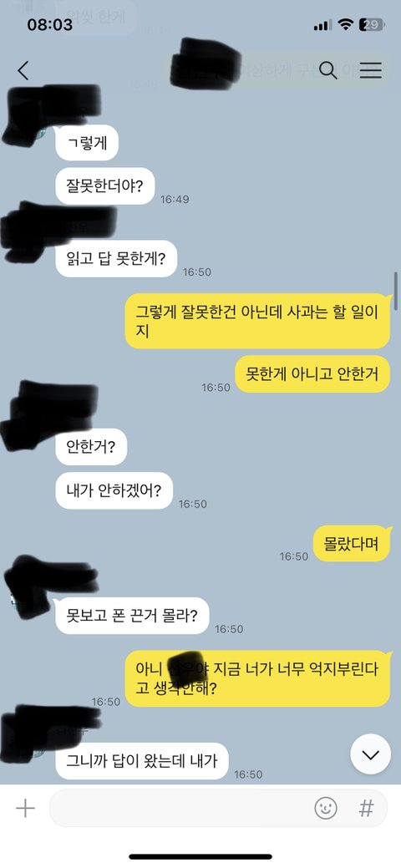The width and height of the screenshot is (401, 868).
Task: Tap the bubble "못한게 아니고 안한거"
Action: 313,373
